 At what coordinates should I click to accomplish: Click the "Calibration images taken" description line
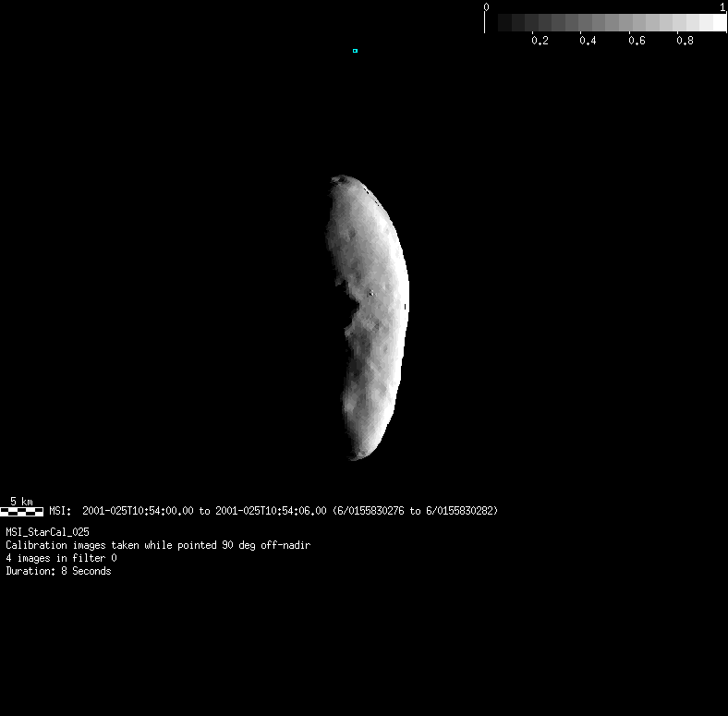(x=157, y=545)
